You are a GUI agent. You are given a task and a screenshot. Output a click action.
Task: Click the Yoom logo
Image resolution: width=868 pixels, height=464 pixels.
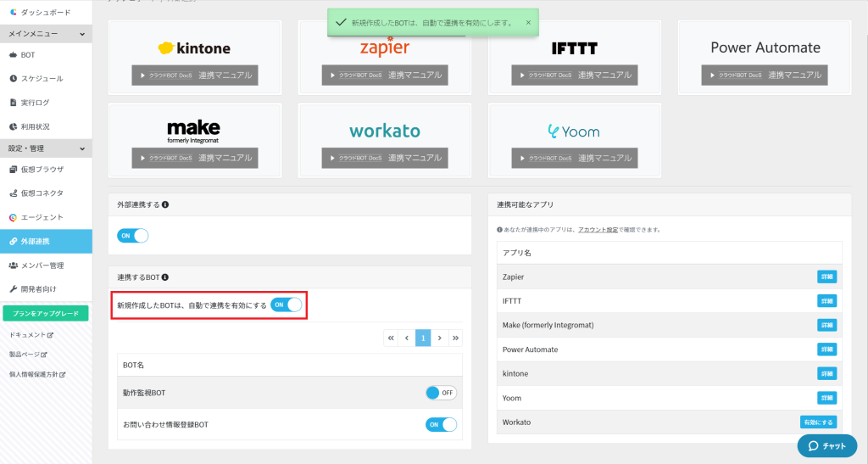[574, 131]
